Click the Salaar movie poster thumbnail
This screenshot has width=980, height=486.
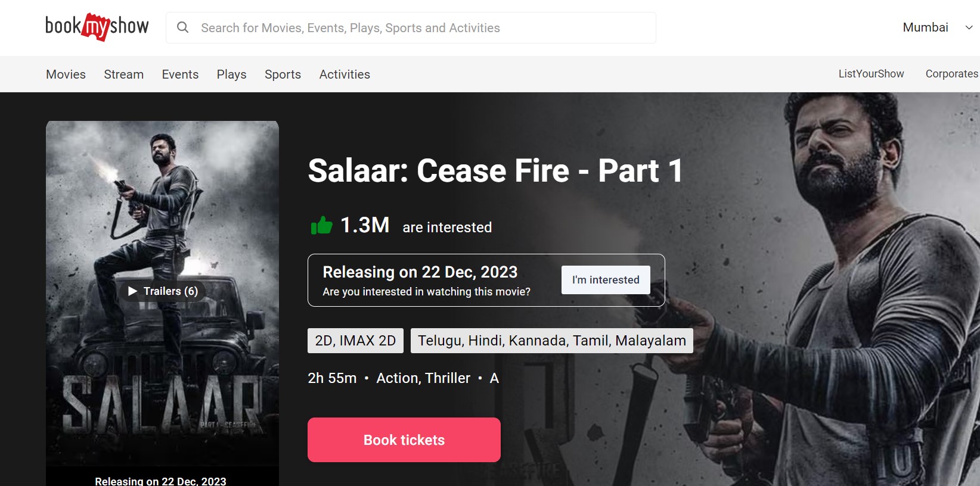[162, 293]
